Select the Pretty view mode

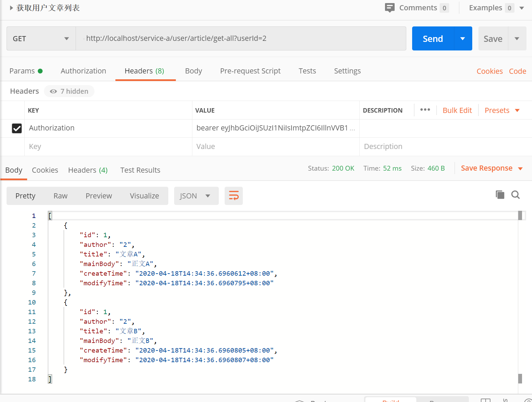[25, 196]
